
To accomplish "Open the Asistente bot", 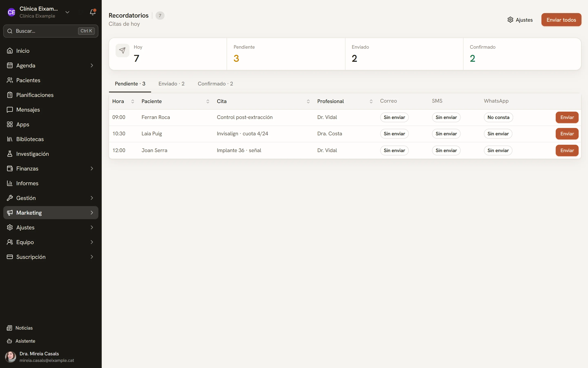I will [51, 341].
